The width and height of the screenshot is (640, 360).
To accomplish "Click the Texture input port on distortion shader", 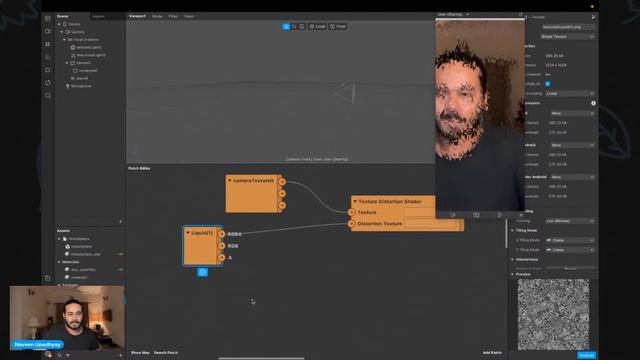I will click(x=351, y=212).
